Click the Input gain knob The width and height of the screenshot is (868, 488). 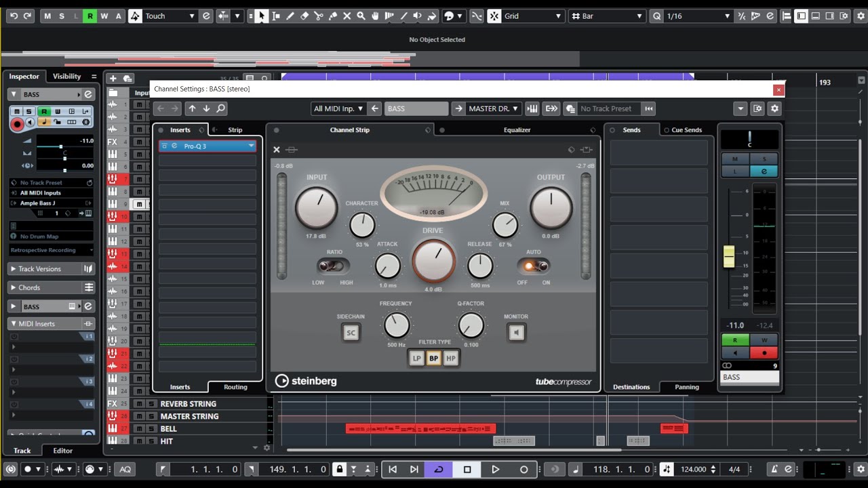pos(316,208)
